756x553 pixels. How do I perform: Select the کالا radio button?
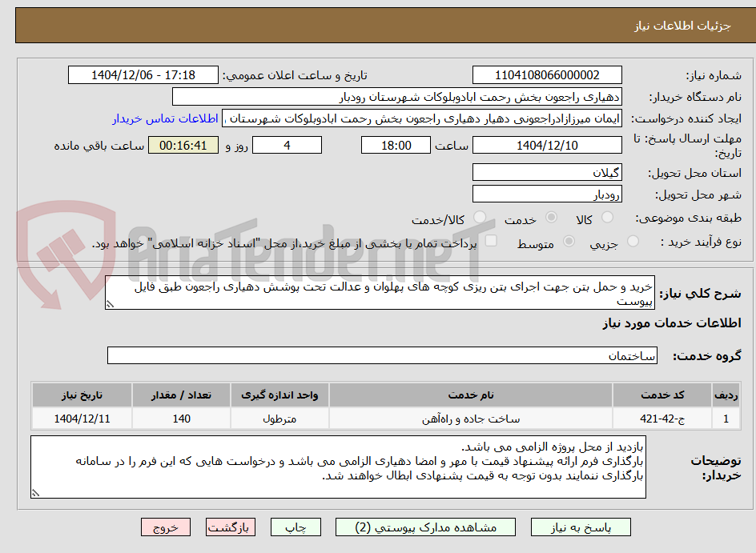tap(607, 218)
